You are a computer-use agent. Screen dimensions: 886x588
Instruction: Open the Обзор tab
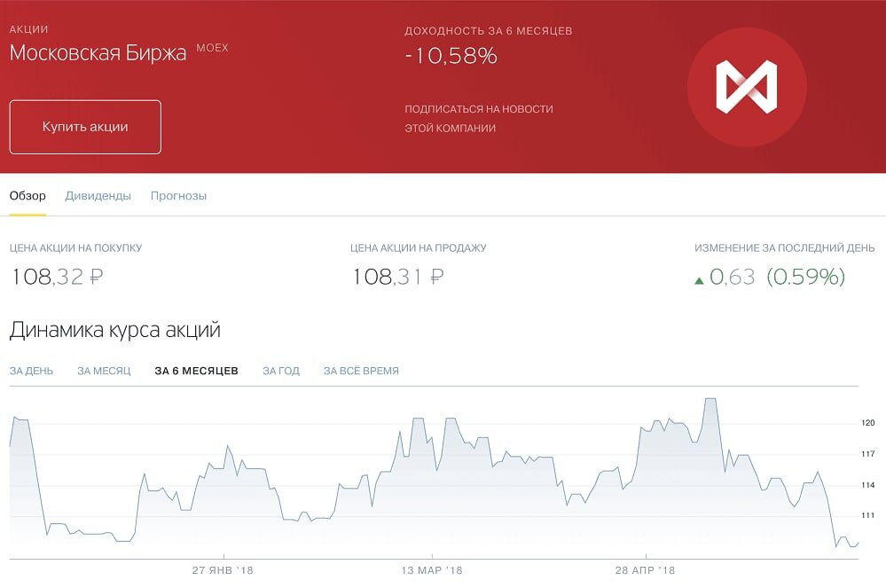pos(27,196)
